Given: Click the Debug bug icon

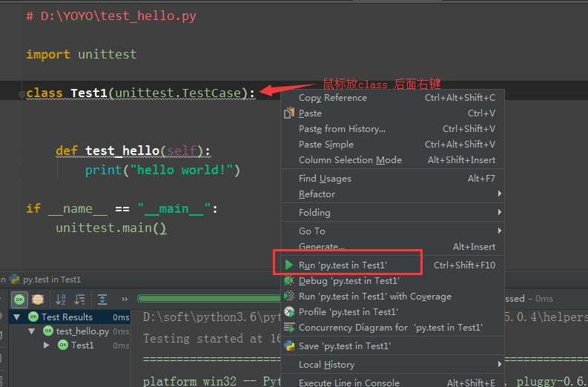Looking at the screenshot, I should (x=288, y=280).
